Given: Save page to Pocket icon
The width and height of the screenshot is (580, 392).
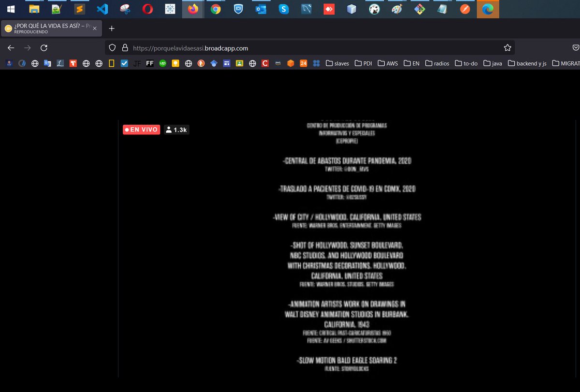Looking at the screenshot, I should [x=576, y=47].
